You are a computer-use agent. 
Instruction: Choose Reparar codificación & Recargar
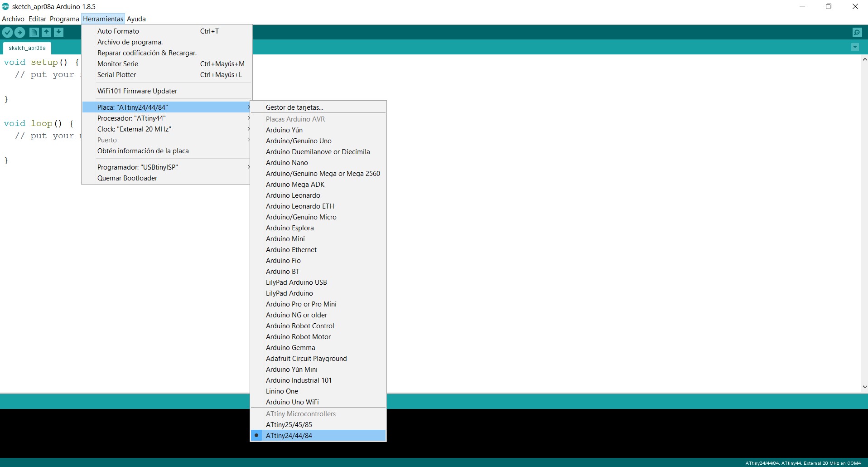coord(167,53)
